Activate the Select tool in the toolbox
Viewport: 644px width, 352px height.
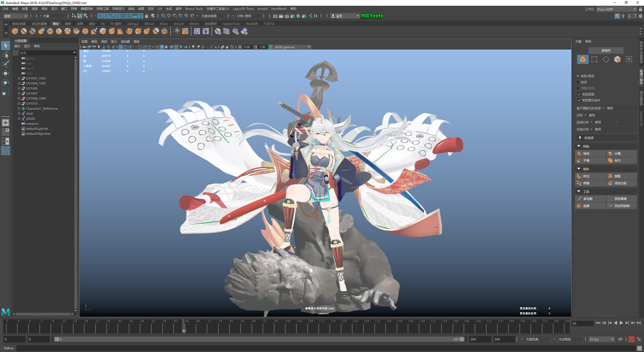click(x=6, y=45)
